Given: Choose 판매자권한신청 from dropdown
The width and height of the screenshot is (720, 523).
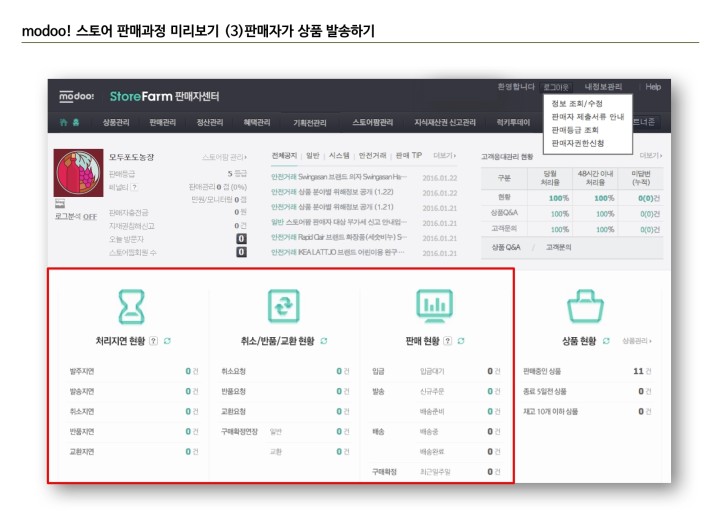Looking at the screenshot, I should pos(578,143).
